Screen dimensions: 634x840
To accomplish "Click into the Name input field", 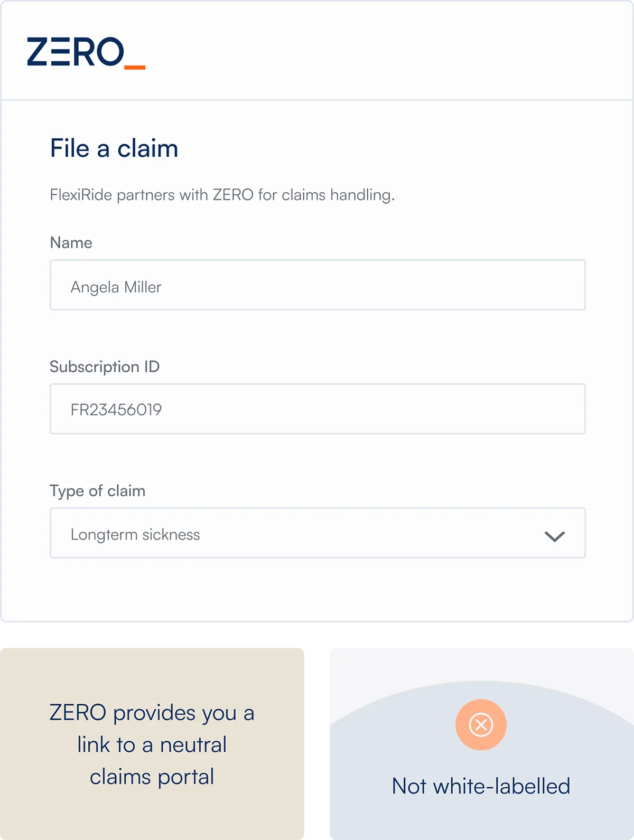I will click(318, 285).
